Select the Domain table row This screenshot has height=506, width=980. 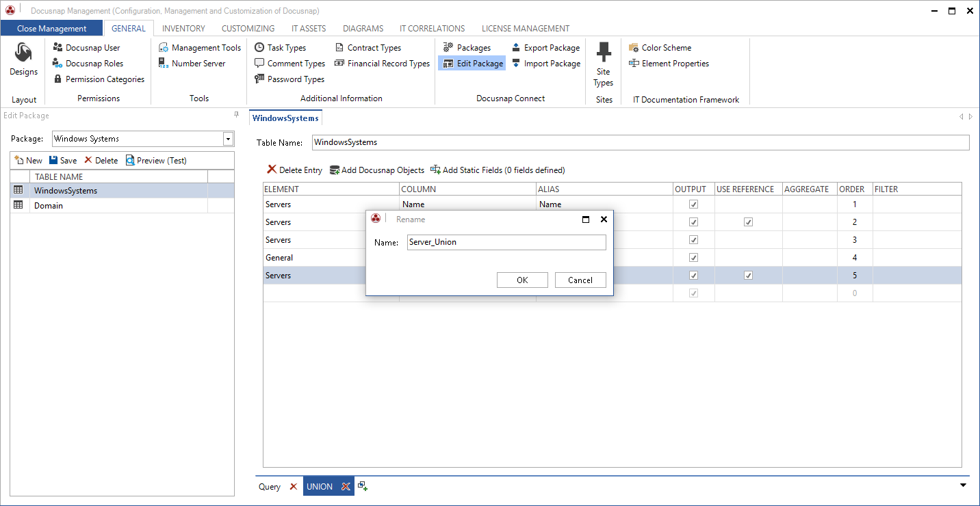point(122,205)
